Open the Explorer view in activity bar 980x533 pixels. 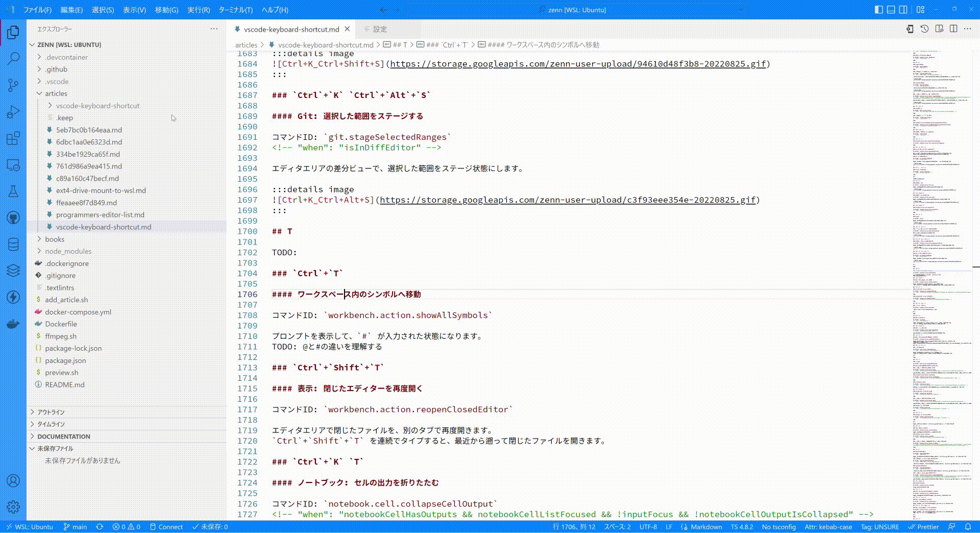click(13, 33)
